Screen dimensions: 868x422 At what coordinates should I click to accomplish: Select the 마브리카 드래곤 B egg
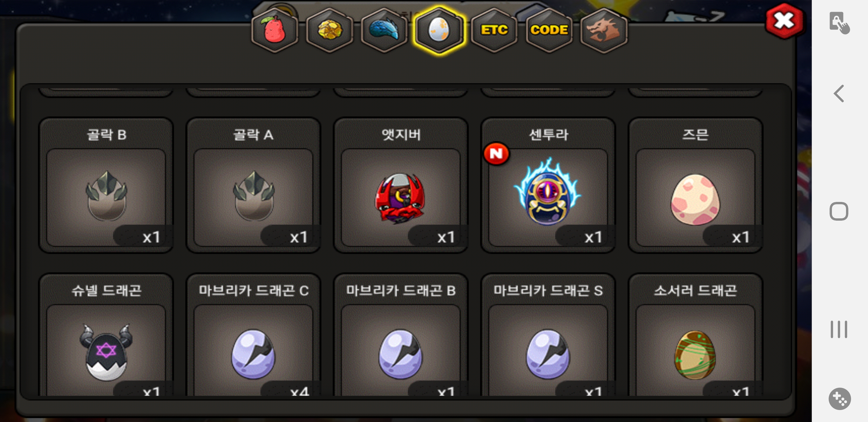[x=401, y=335]
